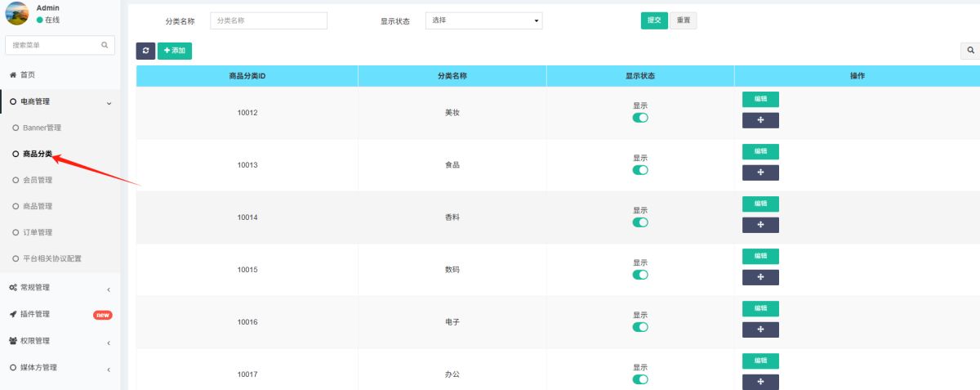This screenshot has width=980, height=390.
Task: Toggle display status switch for 美妆
Action: tap(640, 118)
